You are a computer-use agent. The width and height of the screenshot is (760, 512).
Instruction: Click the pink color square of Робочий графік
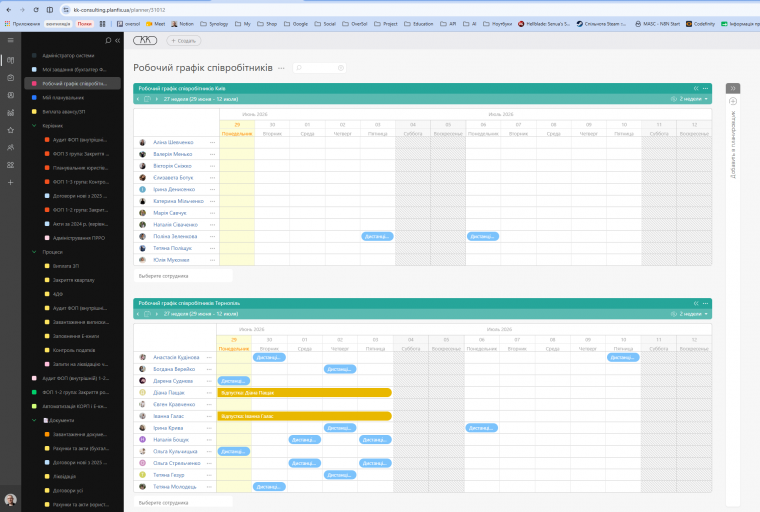click(x=34, y=83)
